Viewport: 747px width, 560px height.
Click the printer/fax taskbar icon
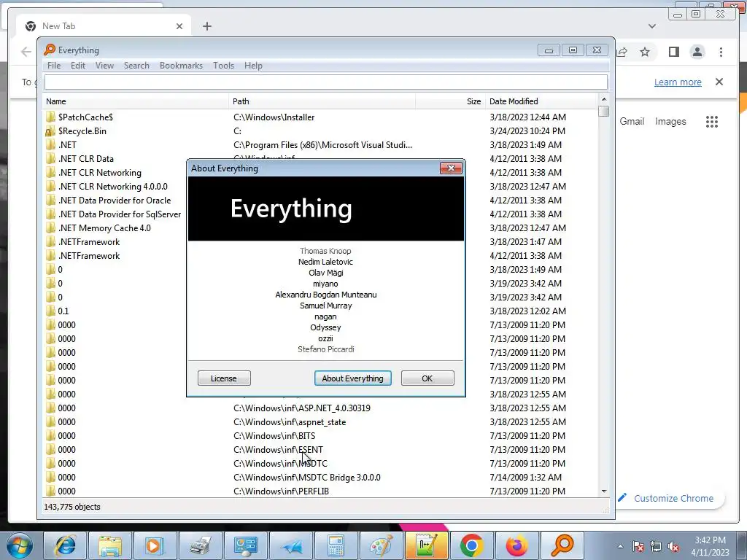pos(201,545)
